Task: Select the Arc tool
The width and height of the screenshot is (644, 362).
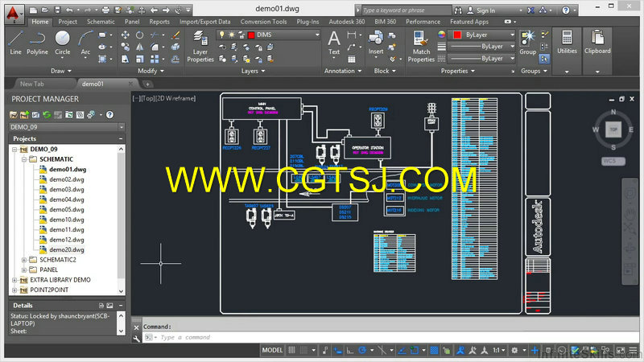Action: click(85, 43)
